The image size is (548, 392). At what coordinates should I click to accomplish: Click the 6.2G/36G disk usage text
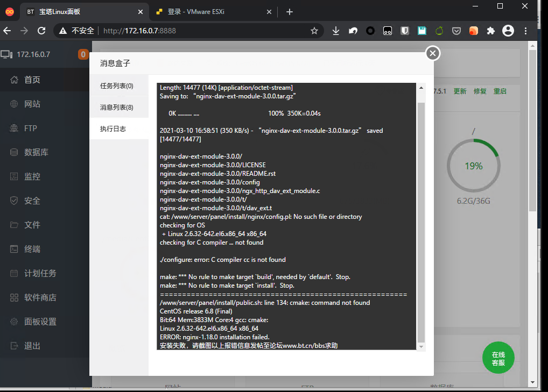click(x=474, y=201)
